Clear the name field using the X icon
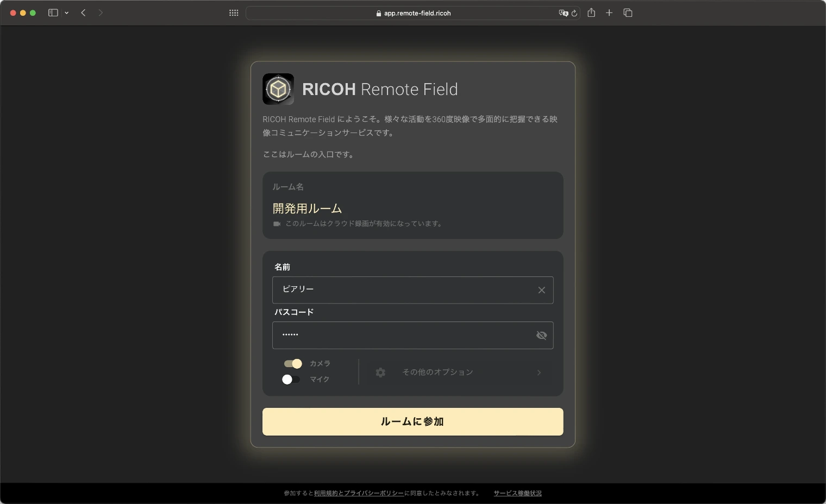The width and height of the screenshot is (826, 504). [x=541, y=290]
